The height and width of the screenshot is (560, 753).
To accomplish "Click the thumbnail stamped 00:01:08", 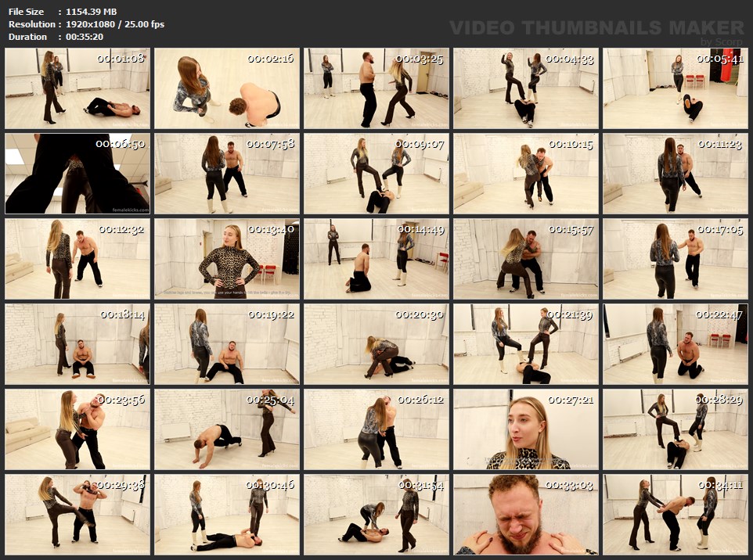I will pyautogui.click(x=77, y=88).
